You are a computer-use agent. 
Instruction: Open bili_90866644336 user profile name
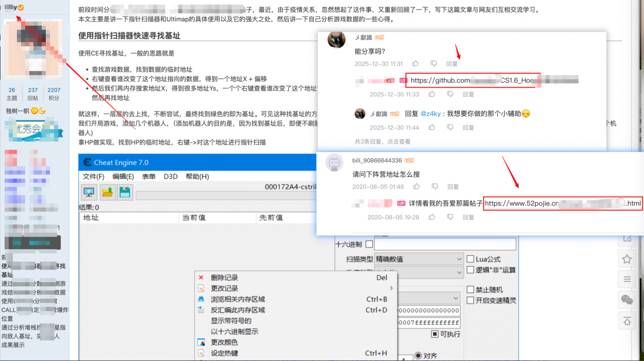click(377, 160)
